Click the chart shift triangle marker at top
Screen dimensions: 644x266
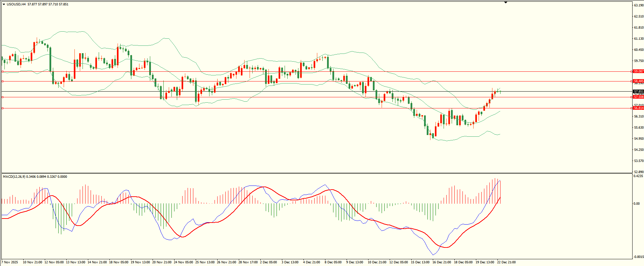pyautogui.click(x=506, y=3)
